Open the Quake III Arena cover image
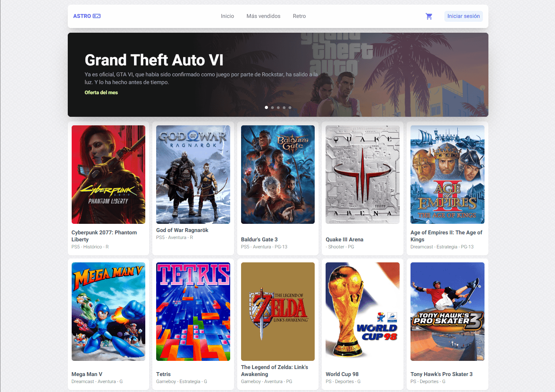This screenshot has height=392, width=555. (x=363, y=174)
